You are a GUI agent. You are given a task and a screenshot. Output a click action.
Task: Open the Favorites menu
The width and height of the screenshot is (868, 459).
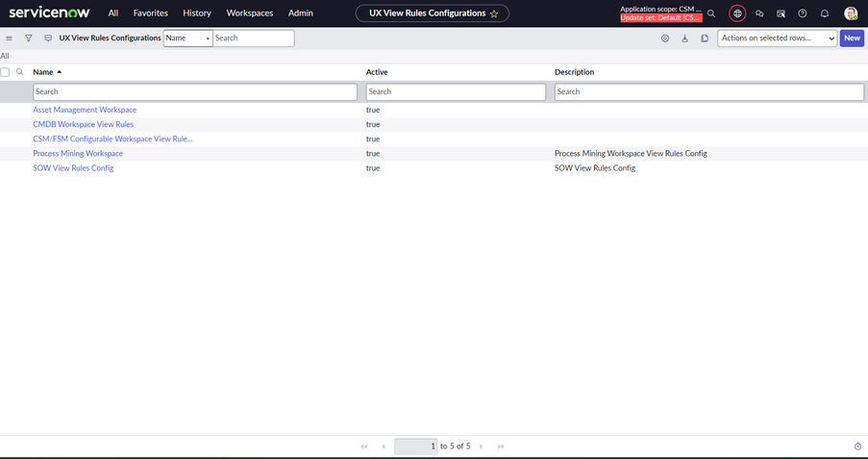pyautogui.click(x=151, y=13)
